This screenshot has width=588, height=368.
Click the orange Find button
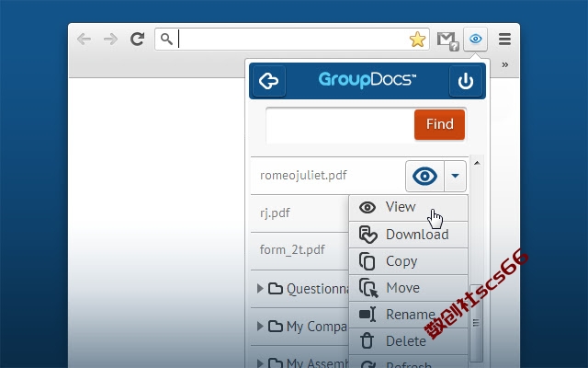pyautogui.click(x=439, y=124)
